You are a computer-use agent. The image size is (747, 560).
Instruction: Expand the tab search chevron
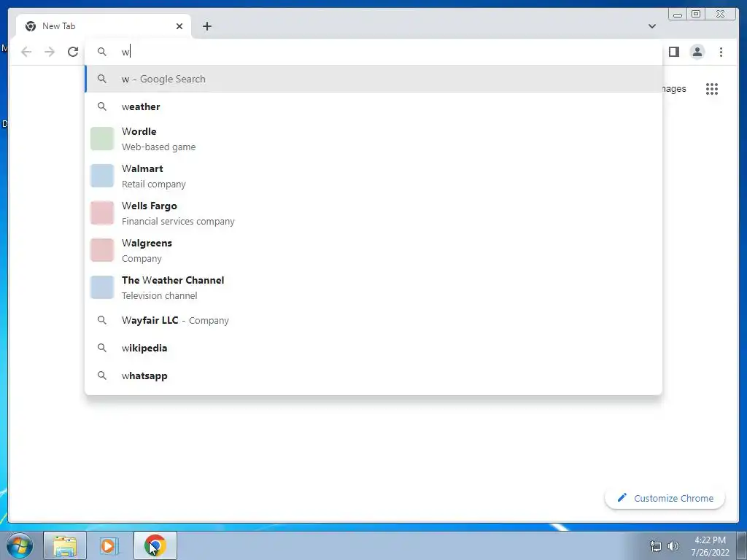click(x=651, y=26)
